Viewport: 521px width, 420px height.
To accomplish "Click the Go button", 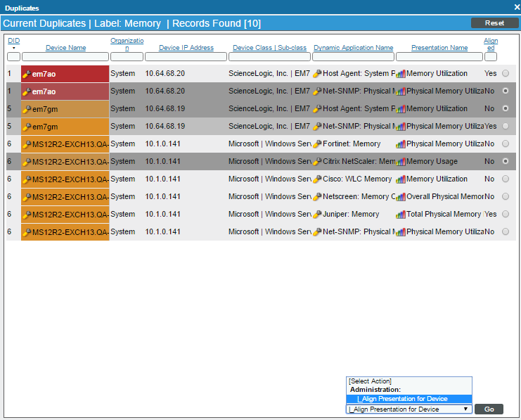I will [x=489, y=409].
